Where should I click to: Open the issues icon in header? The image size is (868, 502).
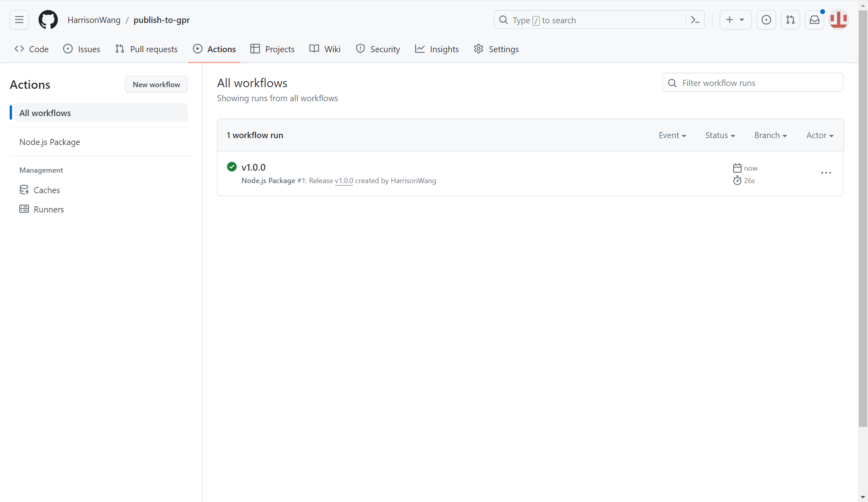766,20
